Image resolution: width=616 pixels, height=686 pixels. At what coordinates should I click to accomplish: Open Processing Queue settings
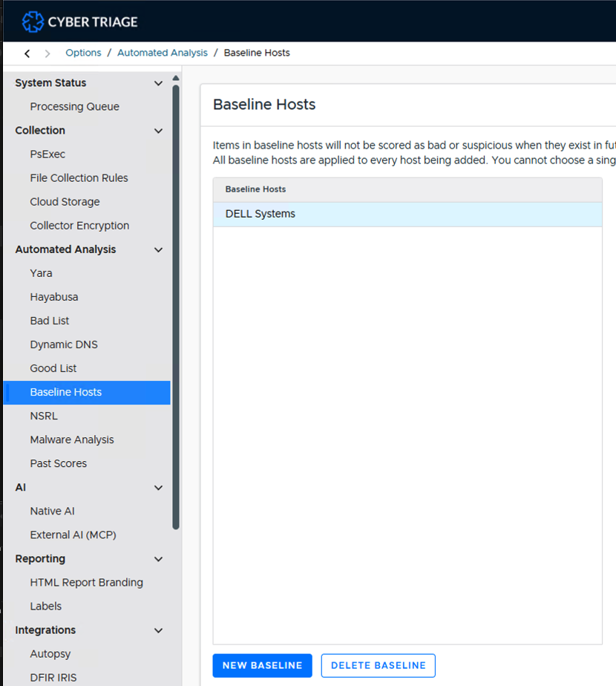[x=74, y=107]
